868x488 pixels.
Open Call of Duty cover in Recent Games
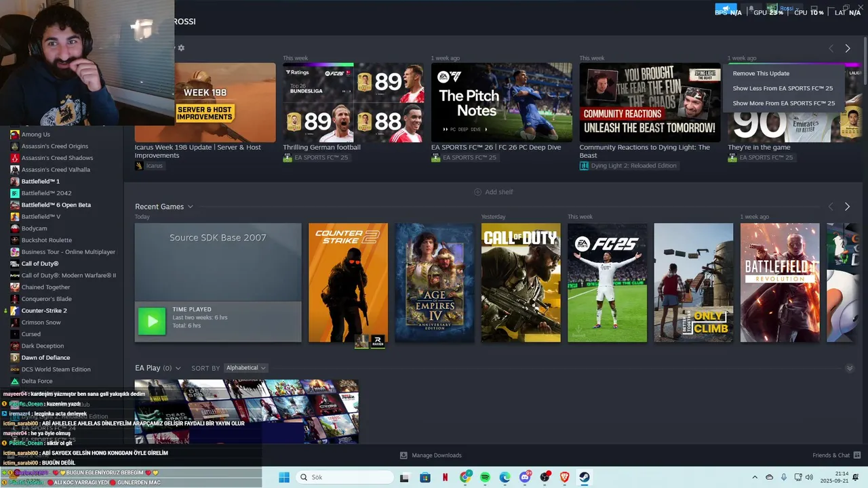521,283
